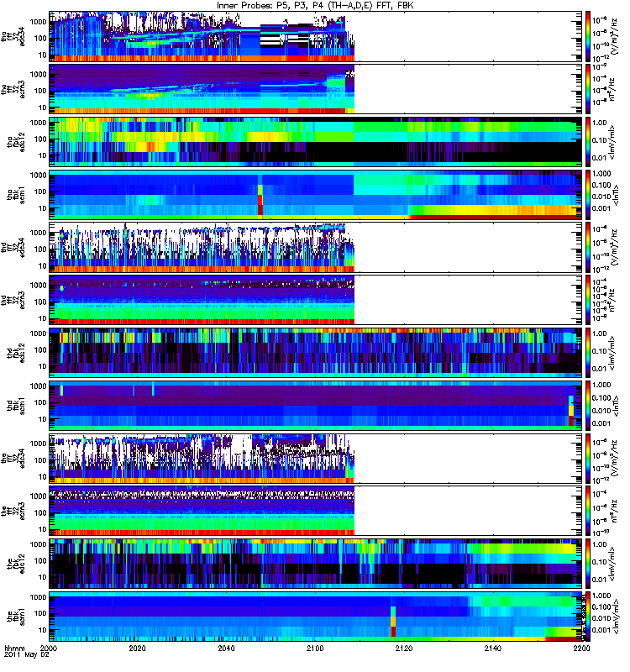This screenshot has height=672, width=630.
Task: Click the color bar beside the fff scm3 panel
Action: pyautogui.click(x=588, y=511)
